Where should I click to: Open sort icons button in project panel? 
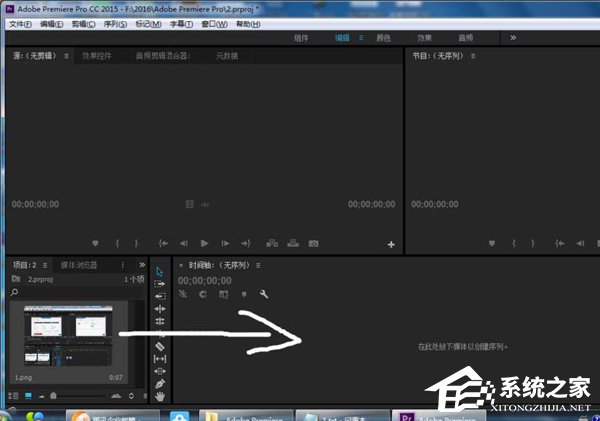pyautogui.click(x=131, y=396)
